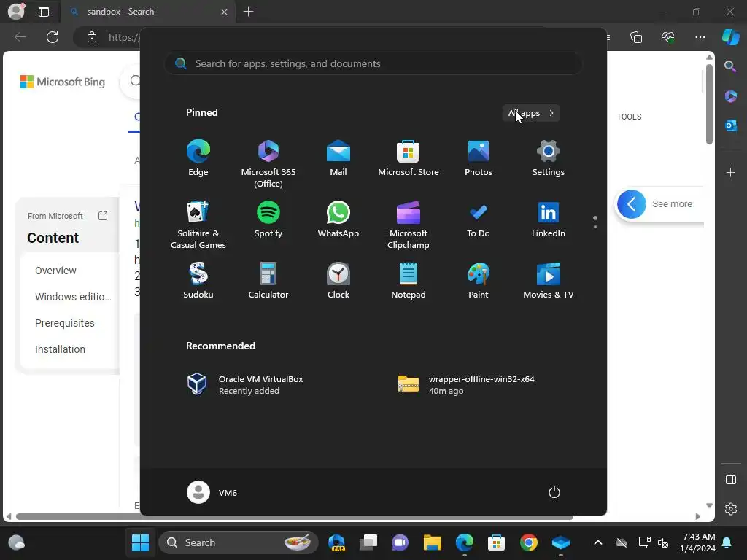The image size is (747, 560).
Task: Open Microsoft Store from taskbar
Action: 496,542
